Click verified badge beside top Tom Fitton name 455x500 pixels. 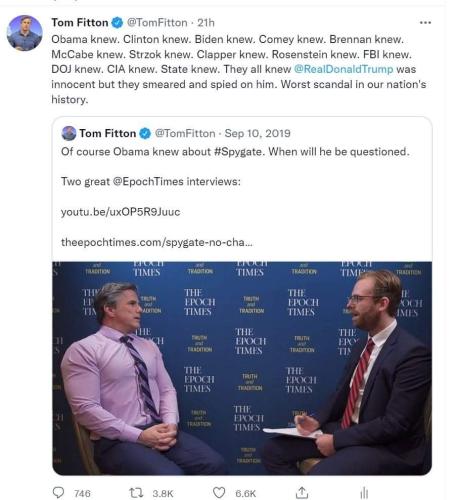117,23
